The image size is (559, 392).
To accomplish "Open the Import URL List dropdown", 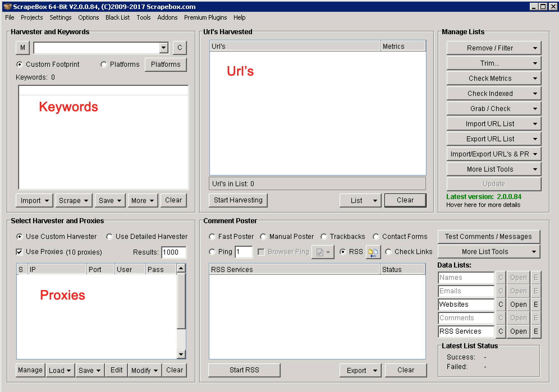I will (494, 124).
